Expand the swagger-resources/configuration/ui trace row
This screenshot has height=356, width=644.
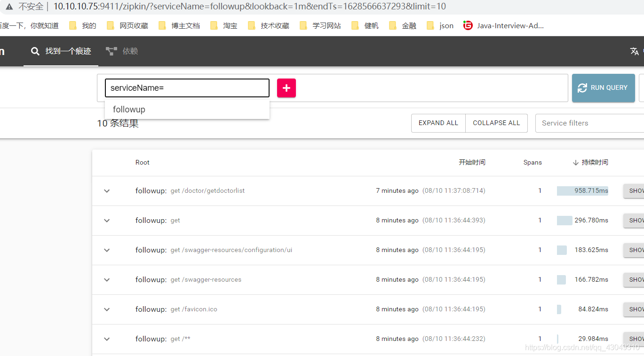click(107, 250)
